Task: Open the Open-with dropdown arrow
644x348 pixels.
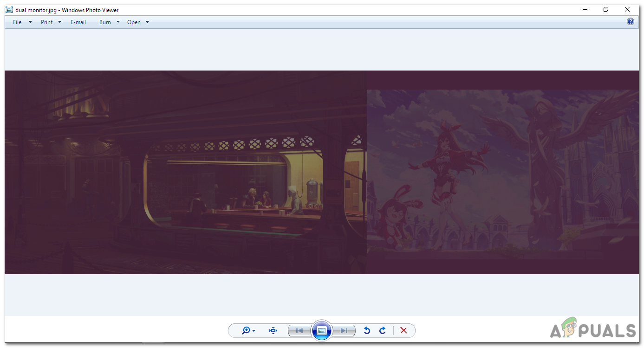Action: tap(147, 22)
